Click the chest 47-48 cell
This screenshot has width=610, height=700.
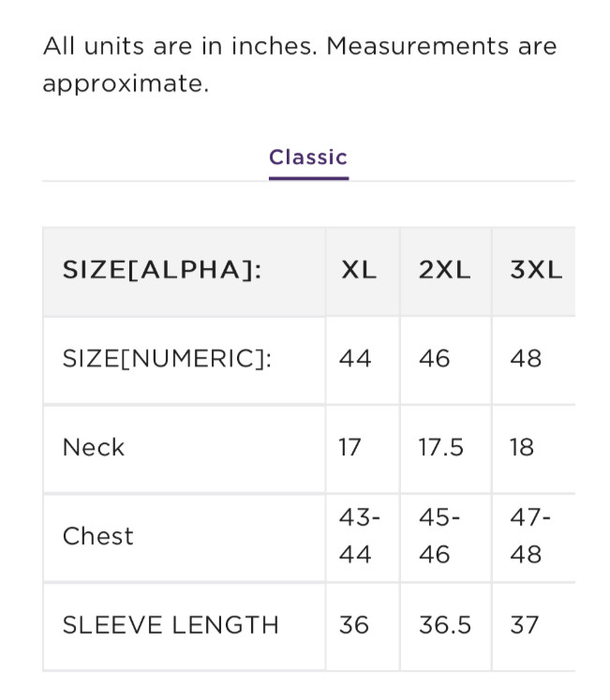pos(530,536)
